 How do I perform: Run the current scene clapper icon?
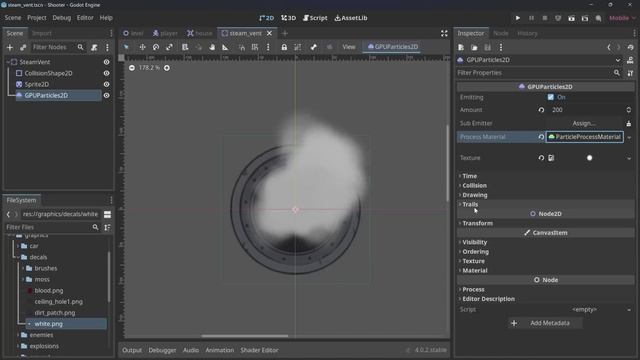click(x=571, y=18)
